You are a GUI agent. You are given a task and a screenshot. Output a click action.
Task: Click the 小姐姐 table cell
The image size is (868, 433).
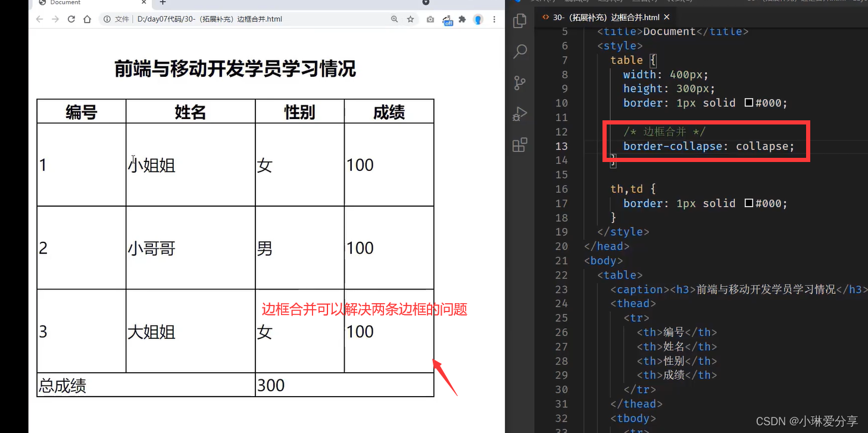pyautogui.click(x=191, y=165)
